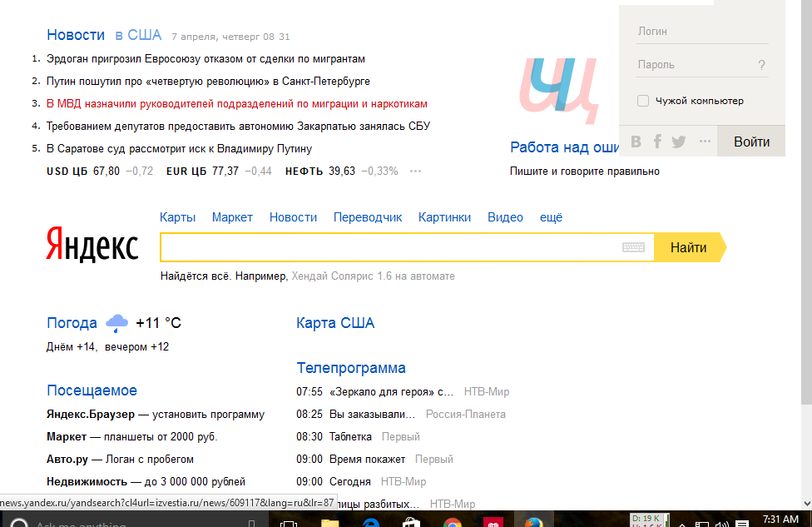Click the Хендай Солярис example query
Image resolution: width=812 pixels, height=527 pixels.
click(373, 276)
